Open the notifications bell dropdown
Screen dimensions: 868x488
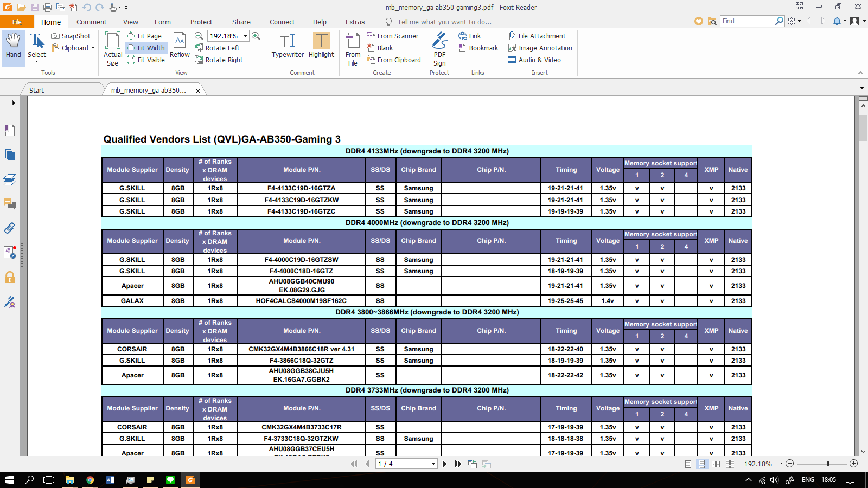pos(839,21)
